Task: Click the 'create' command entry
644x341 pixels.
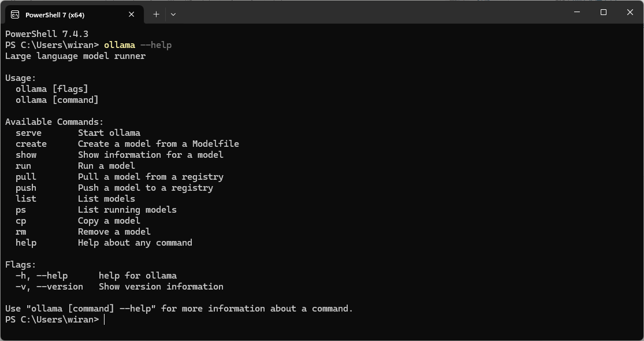Action: (31, 144)
